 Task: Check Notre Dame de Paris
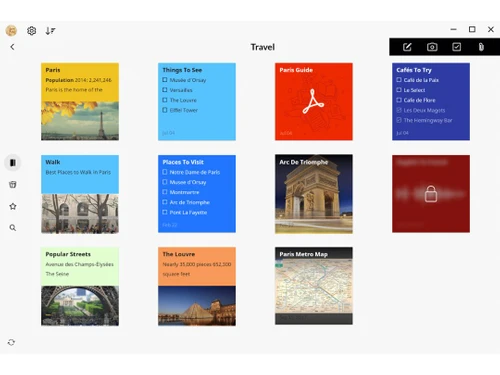coord(165,172)
